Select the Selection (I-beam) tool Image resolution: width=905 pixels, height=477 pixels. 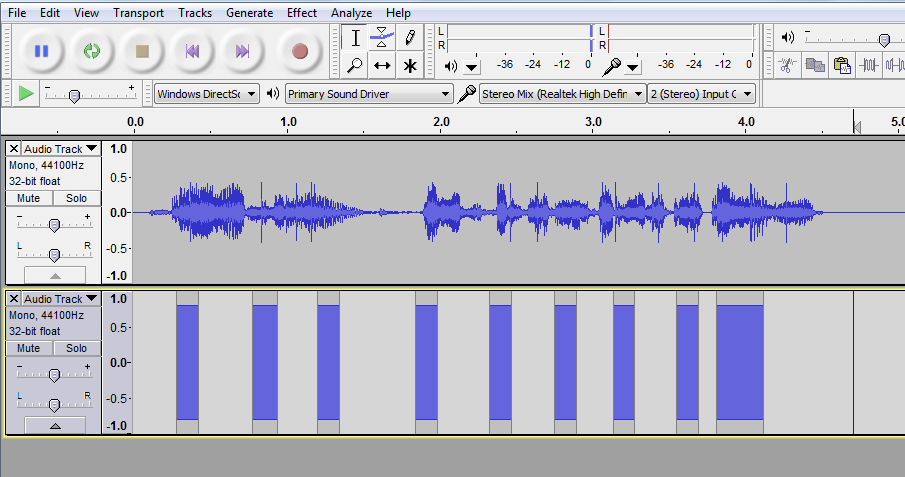pos(356,38)
